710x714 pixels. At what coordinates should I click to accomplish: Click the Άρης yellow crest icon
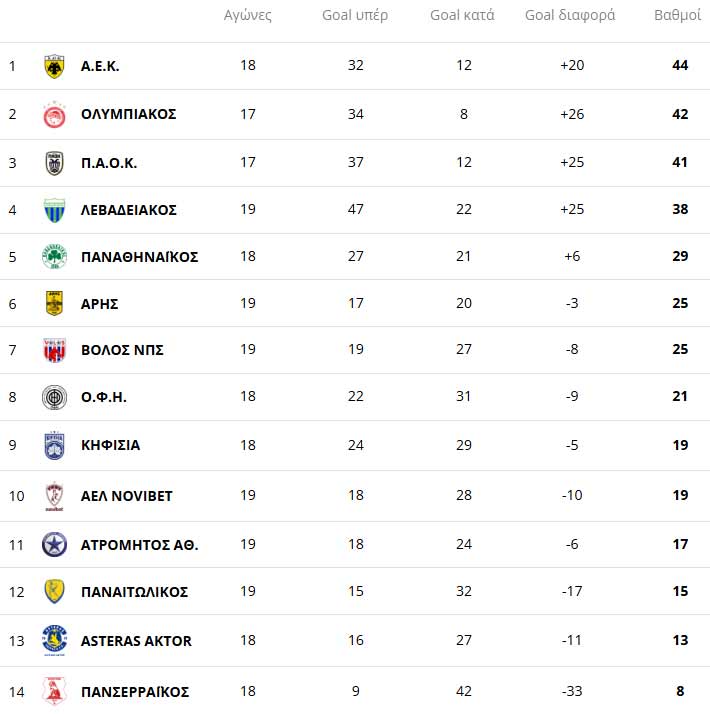coord(54,303)
